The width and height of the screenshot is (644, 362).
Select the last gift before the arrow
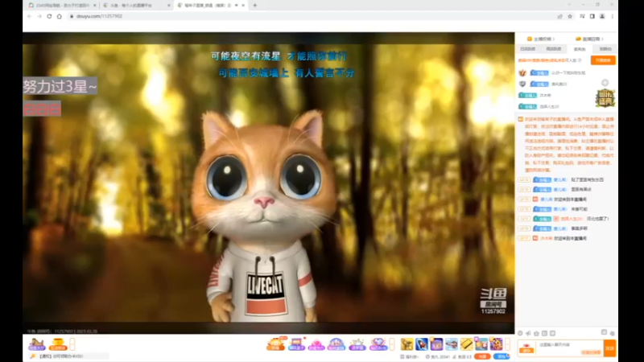tap(496, 344)
